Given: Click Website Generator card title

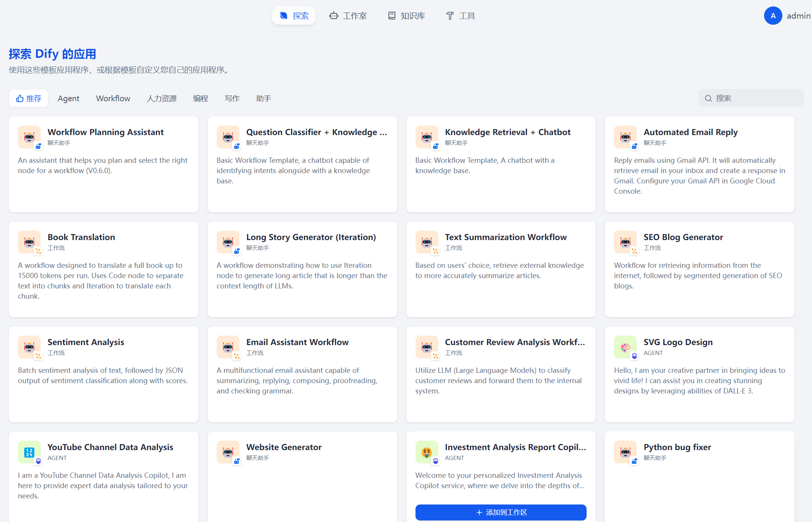Looking at the screenshot, I should 284,447.
